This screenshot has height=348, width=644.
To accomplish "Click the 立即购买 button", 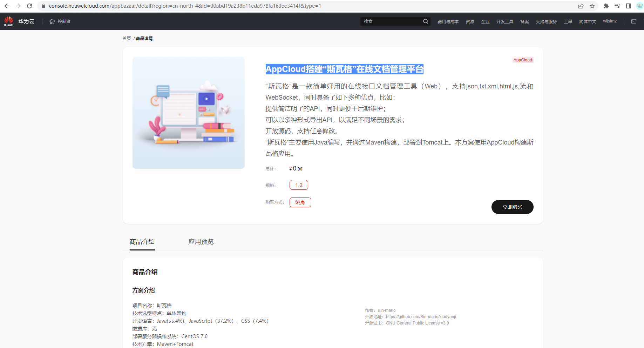I will pos(513,207).
